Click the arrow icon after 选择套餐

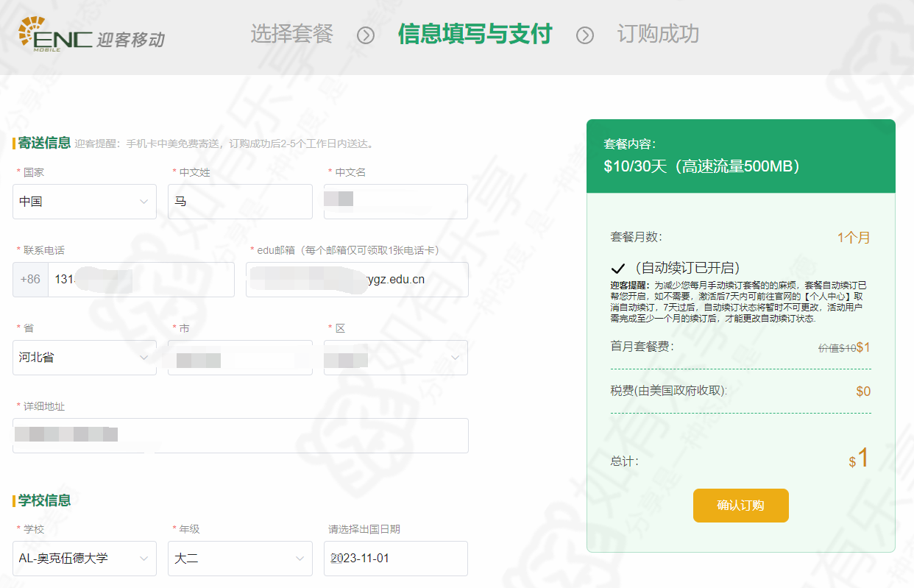366,35
